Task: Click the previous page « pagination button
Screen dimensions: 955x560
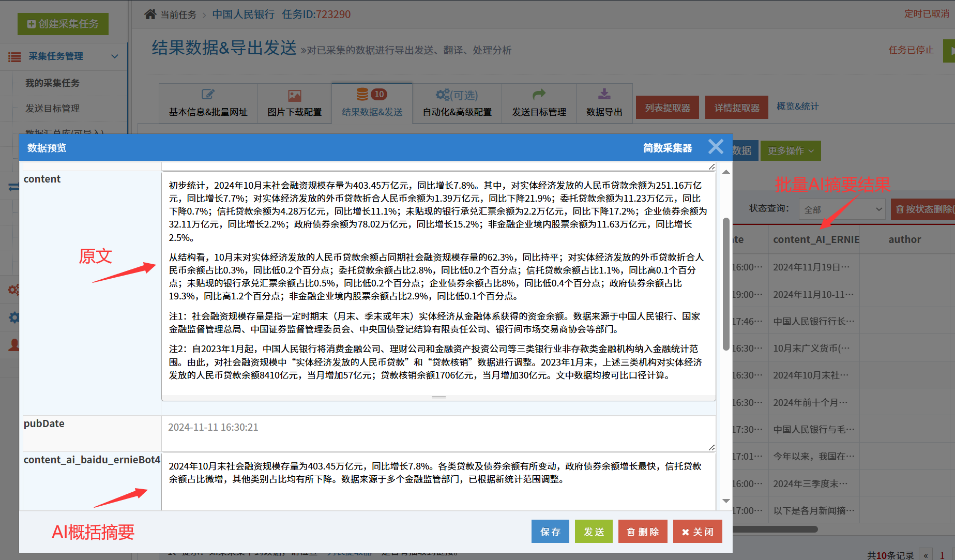Action: coord(926,555)
